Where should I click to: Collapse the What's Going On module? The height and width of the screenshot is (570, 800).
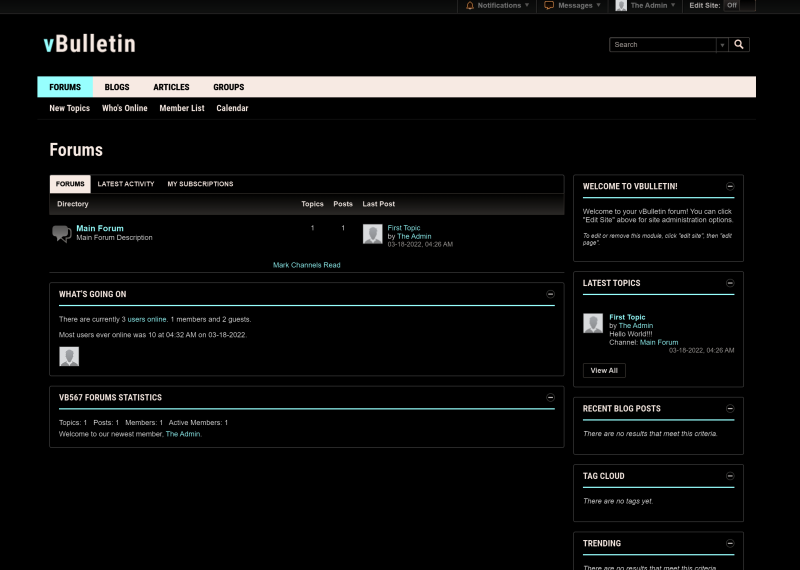(x=551, y=294)
